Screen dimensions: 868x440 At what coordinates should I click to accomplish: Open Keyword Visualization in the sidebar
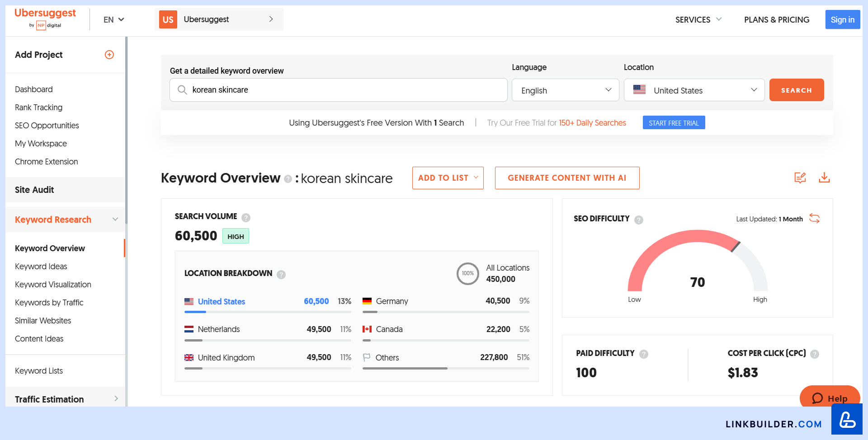[x=53, y=285]
